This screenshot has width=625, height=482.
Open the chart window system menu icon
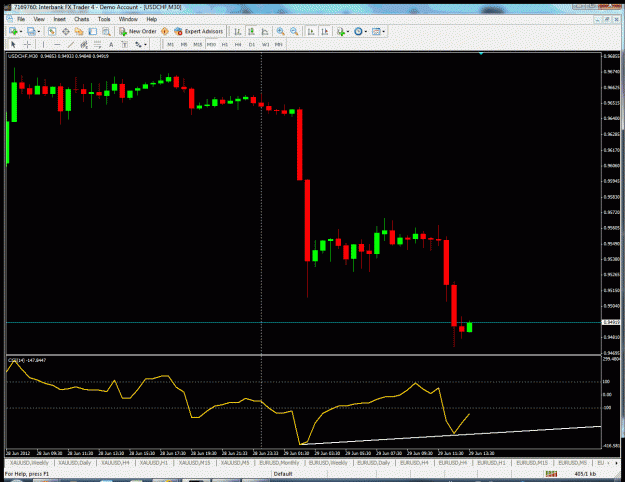(9, 19)
